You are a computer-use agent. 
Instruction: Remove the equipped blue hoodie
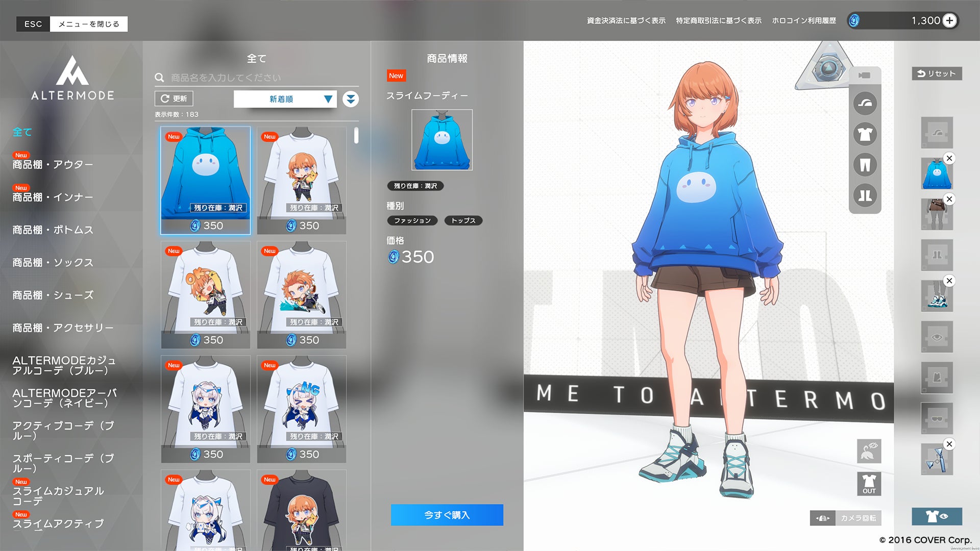(x=949, y=158)
